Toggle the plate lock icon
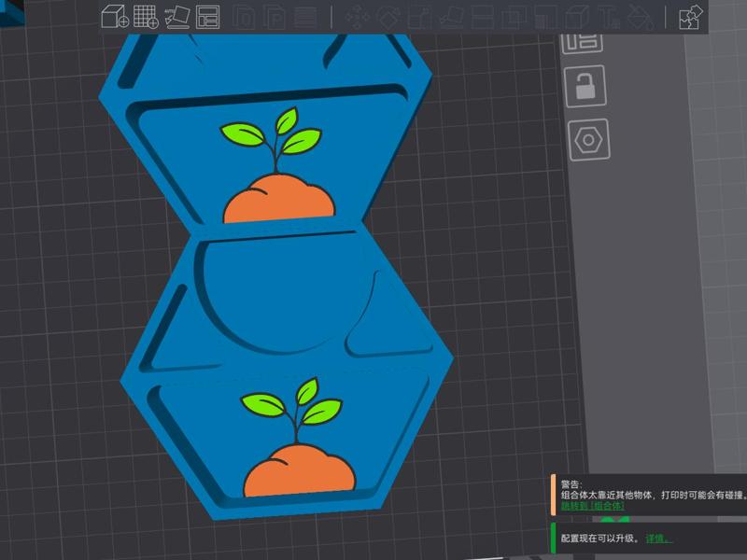This screenshot has height=560, width=747. pyautogui.click(x=585, y=86)
